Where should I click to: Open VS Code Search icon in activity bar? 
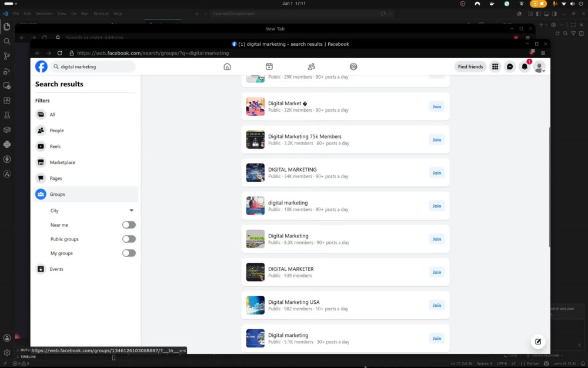[x=6, y=41]
